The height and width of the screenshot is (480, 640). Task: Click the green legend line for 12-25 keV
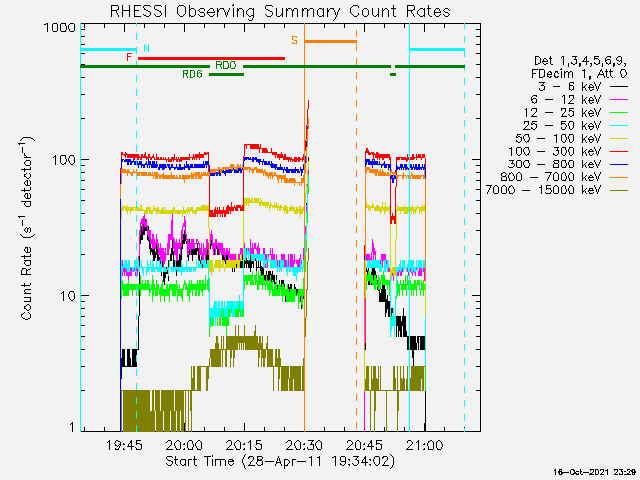[619, 113]
